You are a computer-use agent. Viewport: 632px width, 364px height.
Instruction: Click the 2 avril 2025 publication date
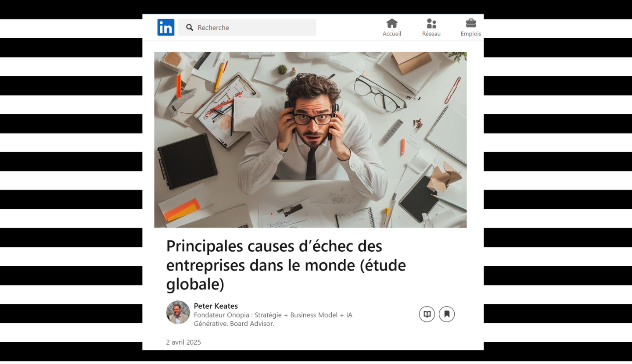coord(183,342)
